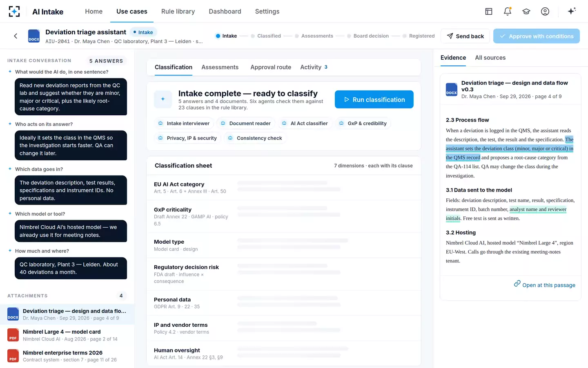Click the GxP & credibility agent chip
588x368 pixels.
tap(363, 123)
